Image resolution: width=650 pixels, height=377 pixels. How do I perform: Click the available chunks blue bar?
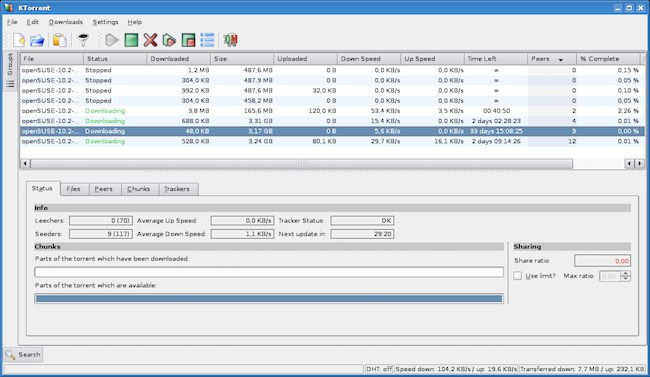[269, 299]
